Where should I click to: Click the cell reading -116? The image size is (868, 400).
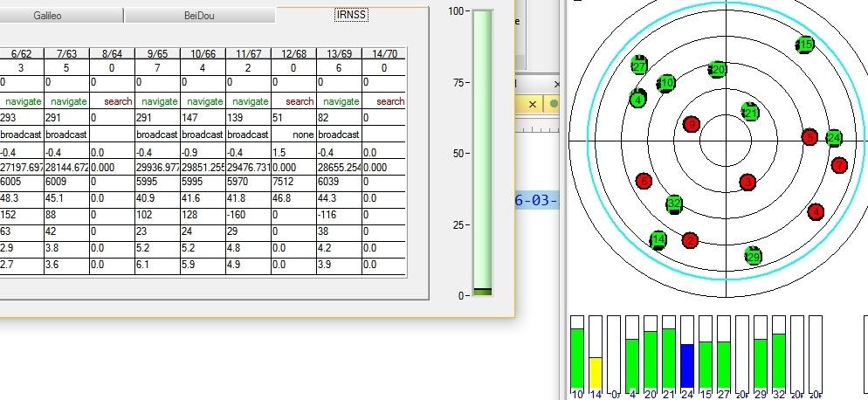coord(339,215)
